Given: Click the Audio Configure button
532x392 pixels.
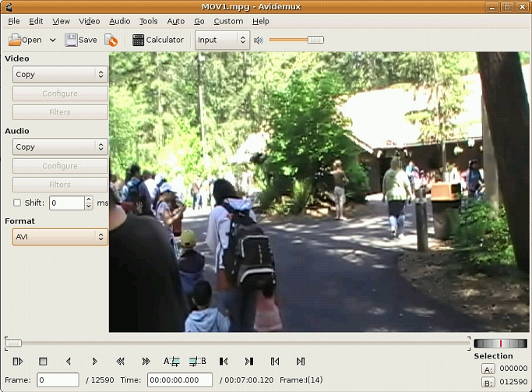Looking at the screenshot, I should [x=61, y=166].
